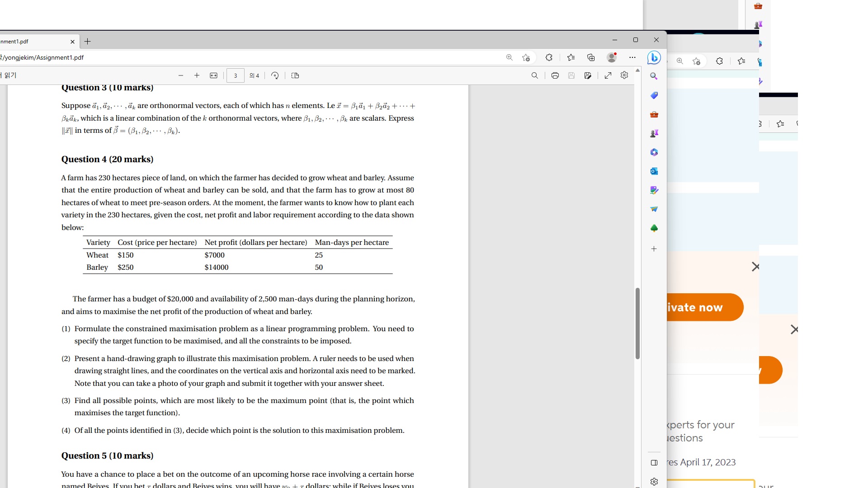Open Bing Copilot sidebar chat

pos(654,57)
